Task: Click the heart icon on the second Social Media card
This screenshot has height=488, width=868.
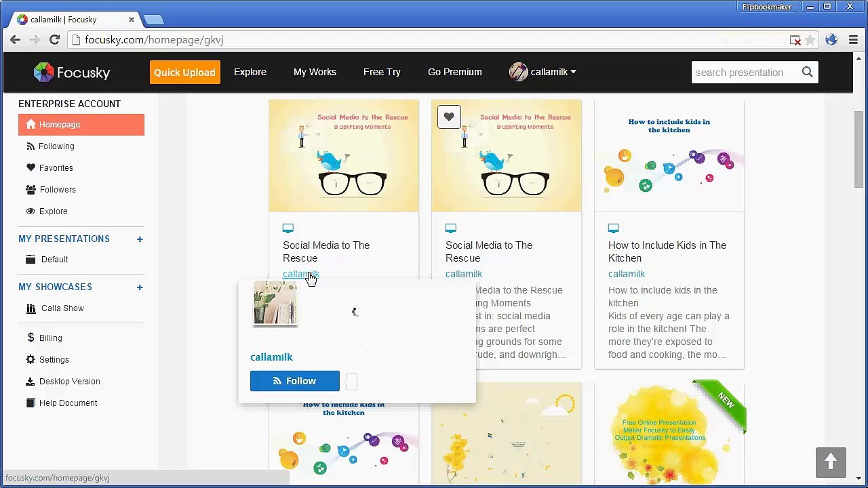Action: 449,117
